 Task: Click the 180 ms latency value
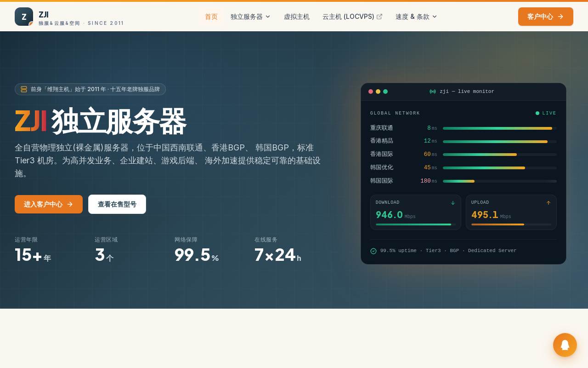click(429, 181)
